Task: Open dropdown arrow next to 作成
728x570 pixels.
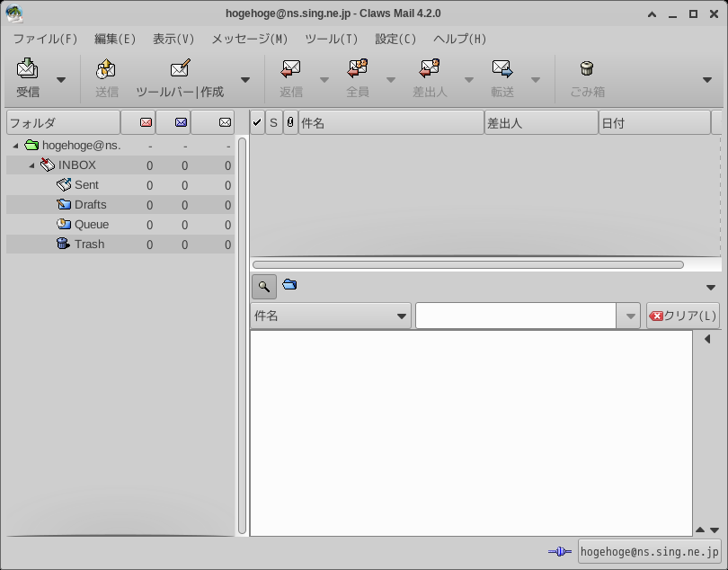Action: click(245, 80)
